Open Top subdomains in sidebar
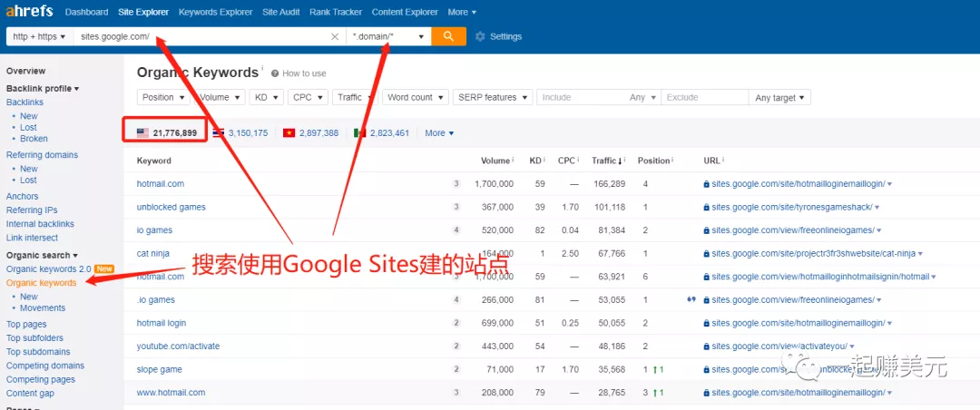 38,351
